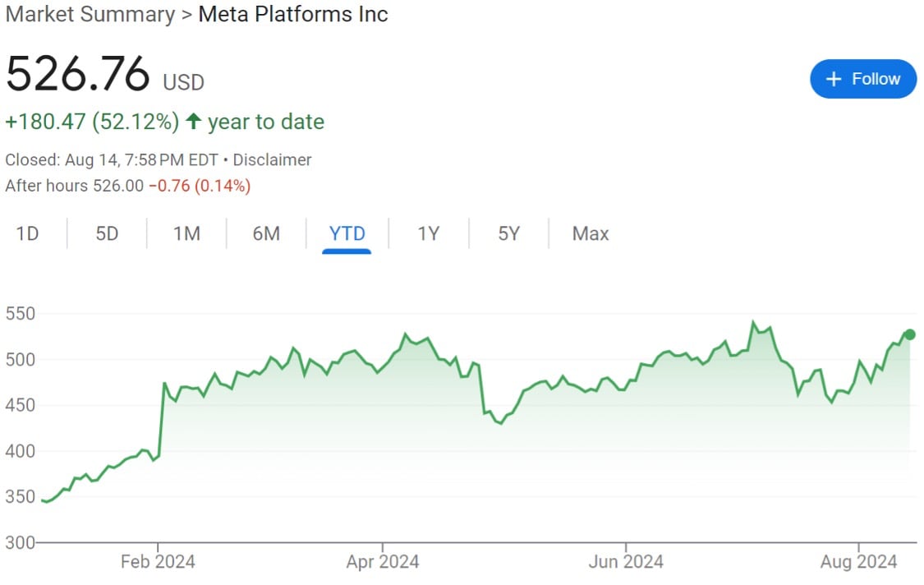The height and width of the screenshot is (585, 924).
Task: Click the YTD tab
Action: tap(347, 234)
